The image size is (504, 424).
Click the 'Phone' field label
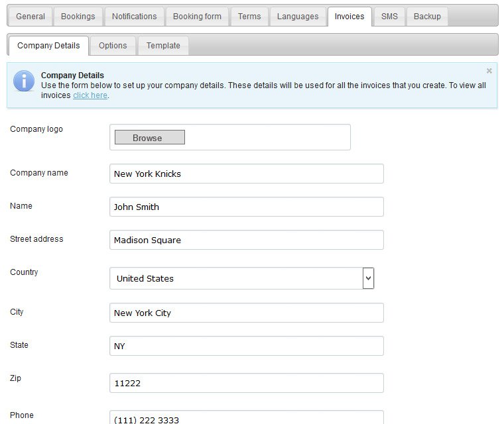(x=21, y=415)
